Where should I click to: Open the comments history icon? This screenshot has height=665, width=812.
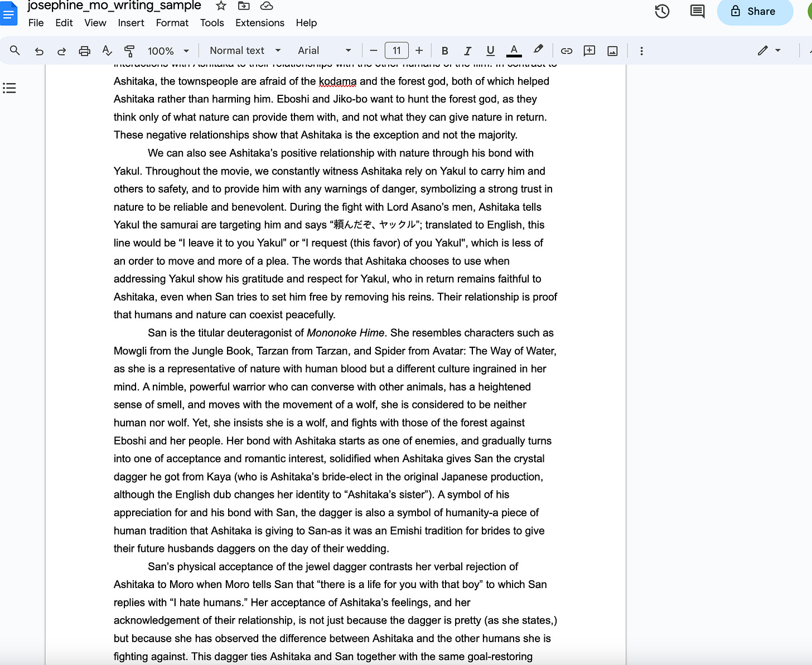click(x=697, y=11)
